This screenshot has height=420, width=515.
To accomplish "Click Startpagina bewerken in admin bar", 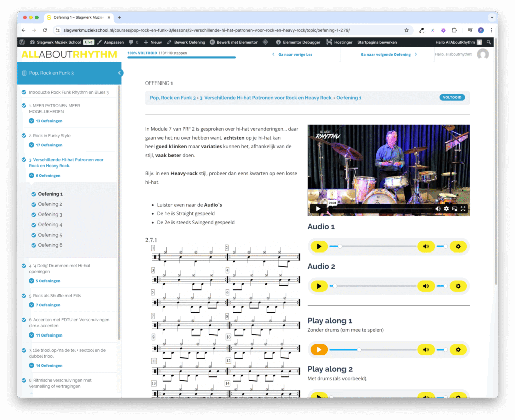I will 377,42.
